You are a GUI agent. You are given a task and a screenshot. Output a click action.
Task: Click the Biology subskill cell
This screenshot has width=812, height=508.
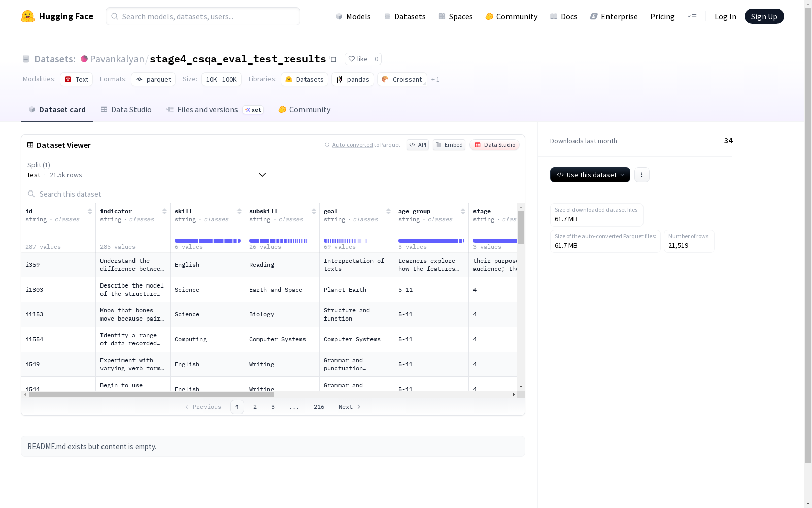click(x=282, y=314)
